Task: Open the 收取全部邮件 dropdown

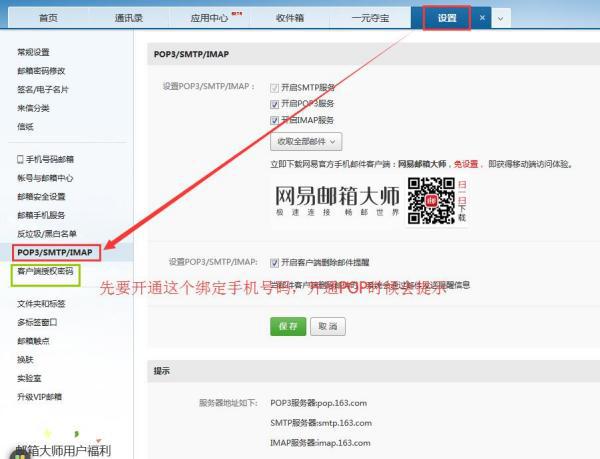Action: click(306, 142)
